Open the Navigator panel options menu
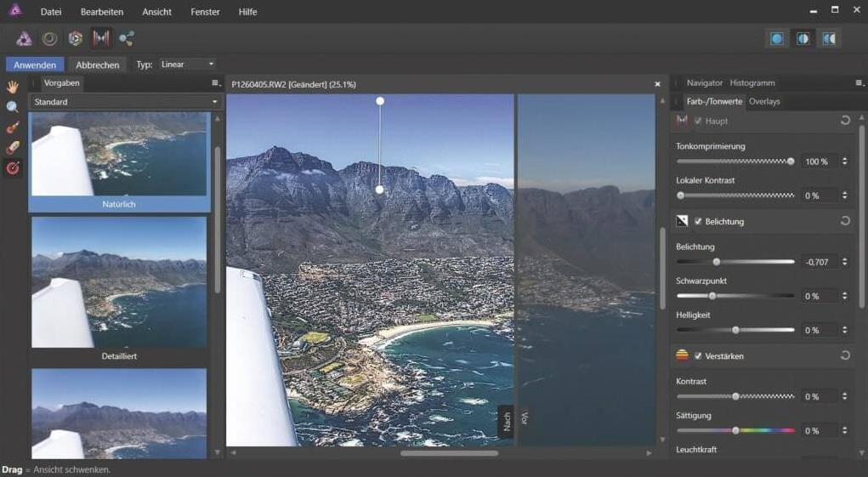The width and height of the screenshot is (868, 477). click(859, 83)
